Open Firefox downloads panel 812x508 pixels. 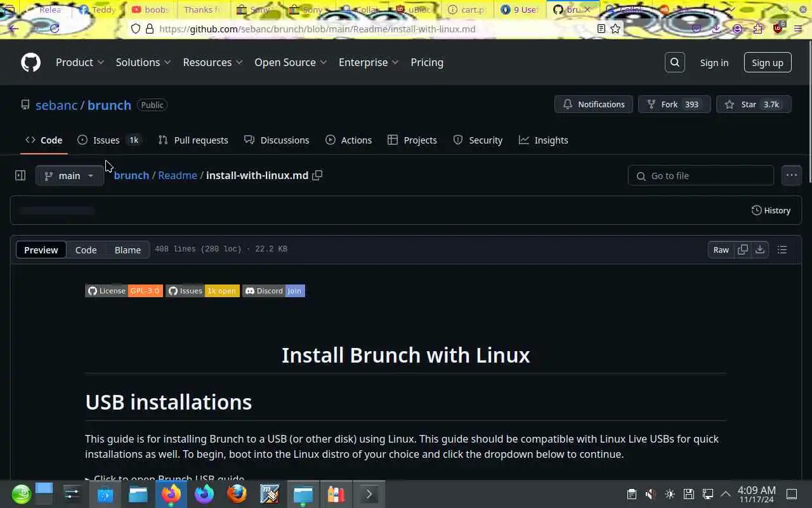point(716,29)
